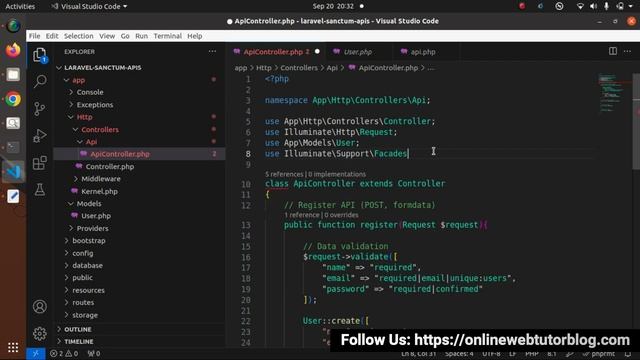Viewport: 640px width, 360px height.
Task: Click the remote window indicator in status bar
Action: click(36, 353)
